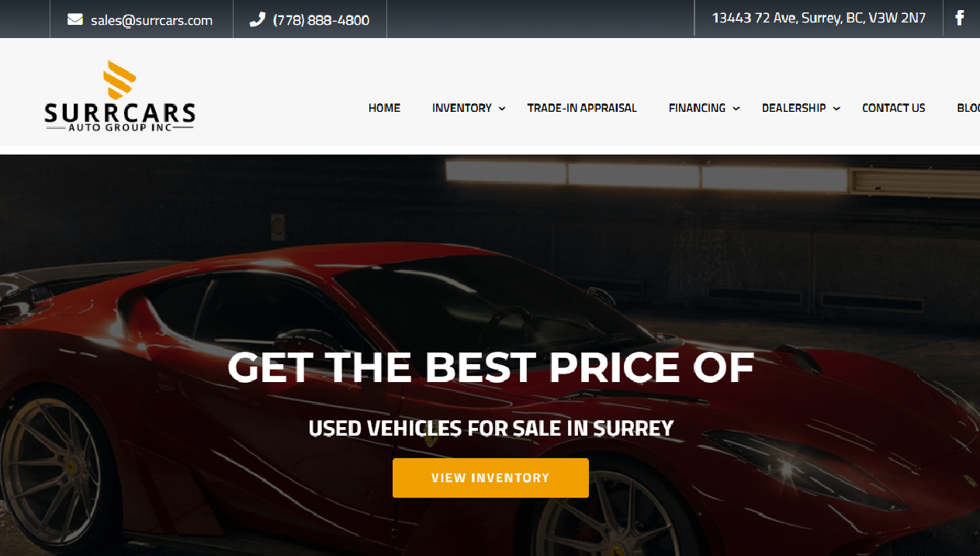
Task: Click the Get The Best Price Of headline
Action: pos(490,367)
